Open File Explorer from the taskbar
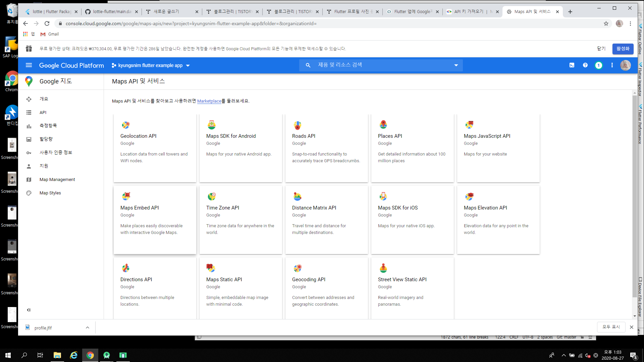Image resolution: width=644 pixels, height=362 pixels. (57, 355)
